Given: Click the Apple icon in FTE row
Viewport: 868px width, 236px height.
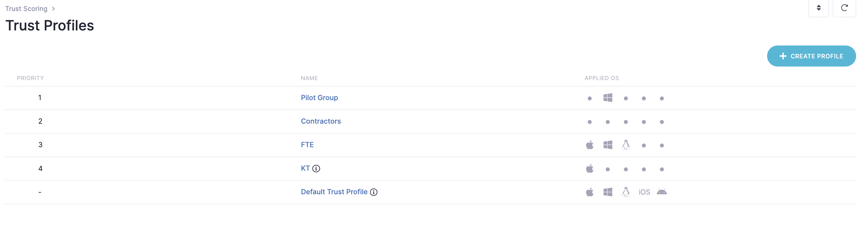Looking at the screenshot, I should 589,145.
